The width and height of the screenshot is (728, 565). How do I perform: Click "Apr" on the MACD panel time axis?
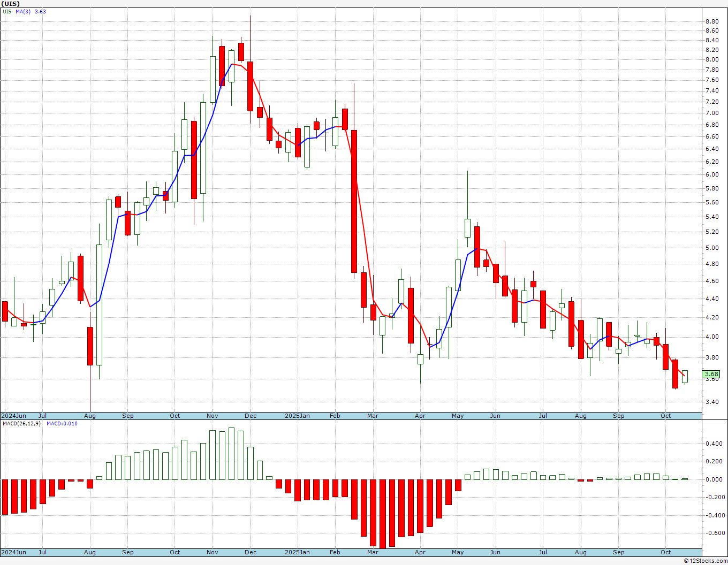click(x=420, y=552)
